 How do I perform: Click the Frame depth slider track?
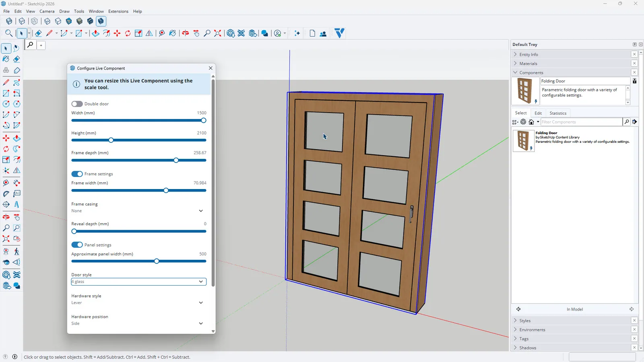139,160
